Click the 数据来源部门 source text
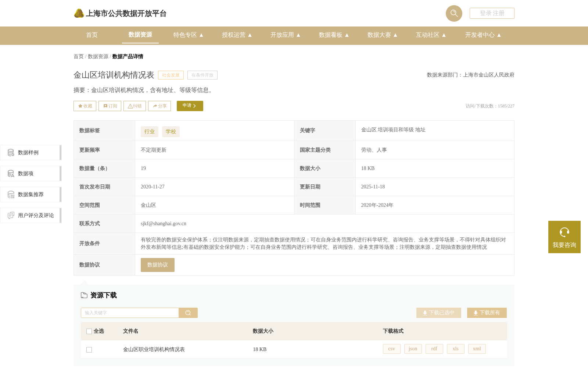The width and height of the screenshot is (588, 368). [471, 75]
